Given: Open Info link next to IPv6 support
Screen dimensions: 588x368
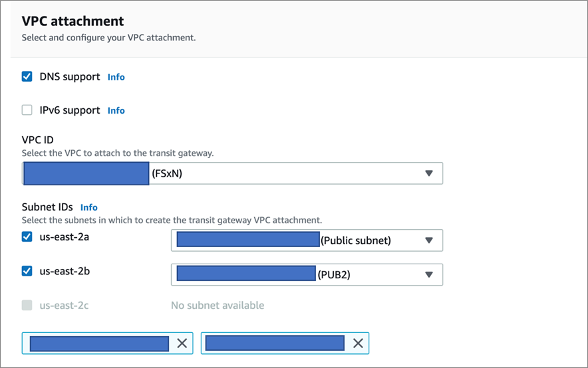Looking at the screenshot, I should (116, 111).
